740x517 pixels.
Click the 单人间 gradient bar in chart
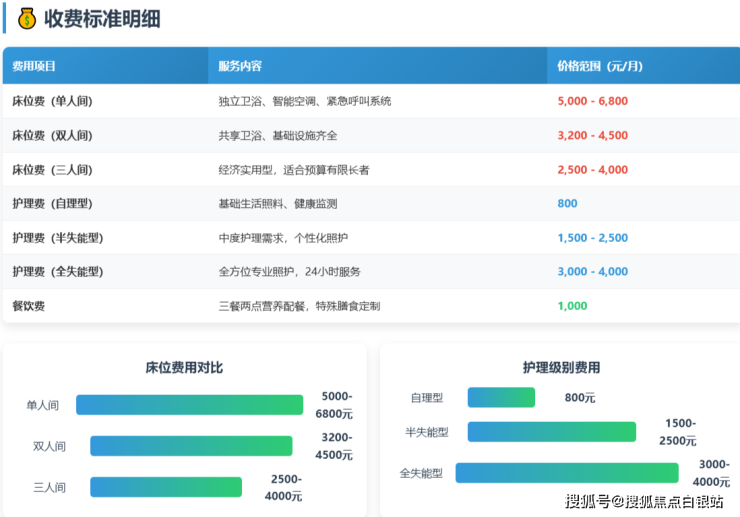coord(189,405)
